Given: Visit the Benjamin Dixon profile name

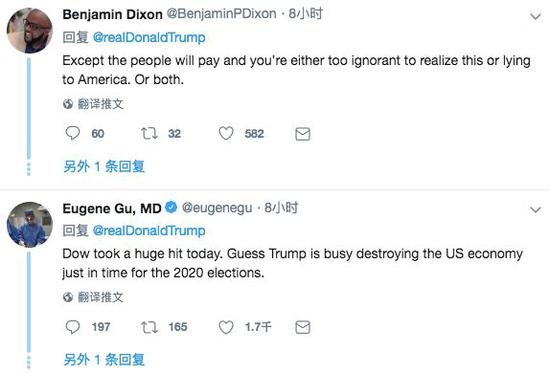Looking at the screenshot, I should [112, 14].
